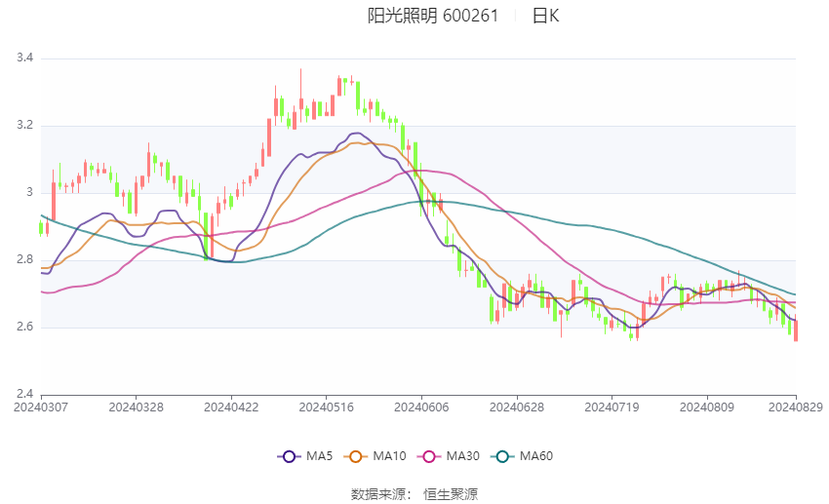
Task: Click the 日K period label
Action: [545, 16]
